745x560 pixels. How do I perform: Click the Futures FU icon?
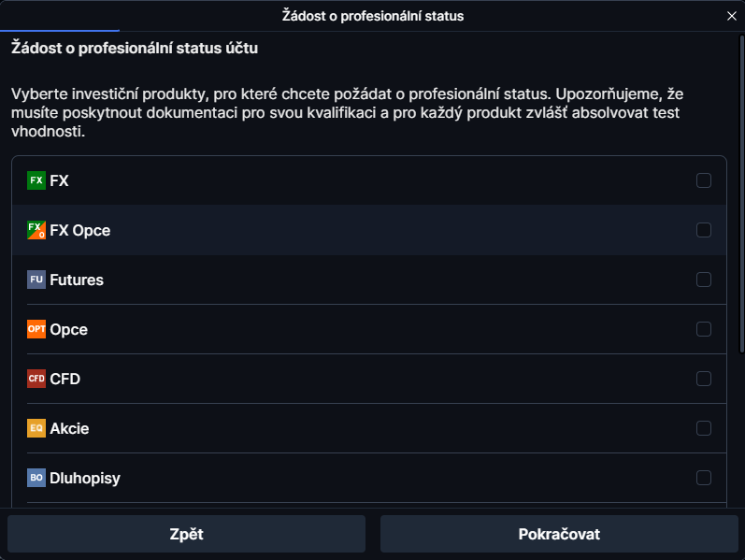tap(36, 280)
